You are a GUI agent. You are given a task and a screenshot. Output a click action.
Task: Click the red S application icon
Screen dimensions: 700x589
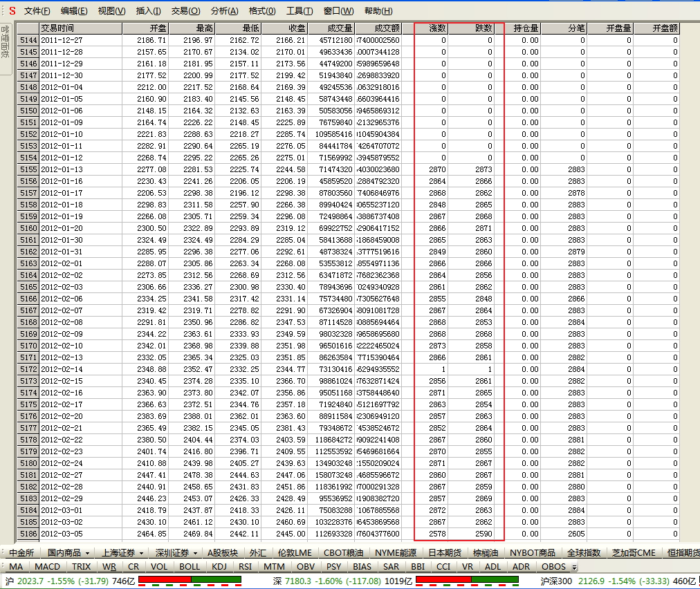pyautogui.click(x=12, y=11)
